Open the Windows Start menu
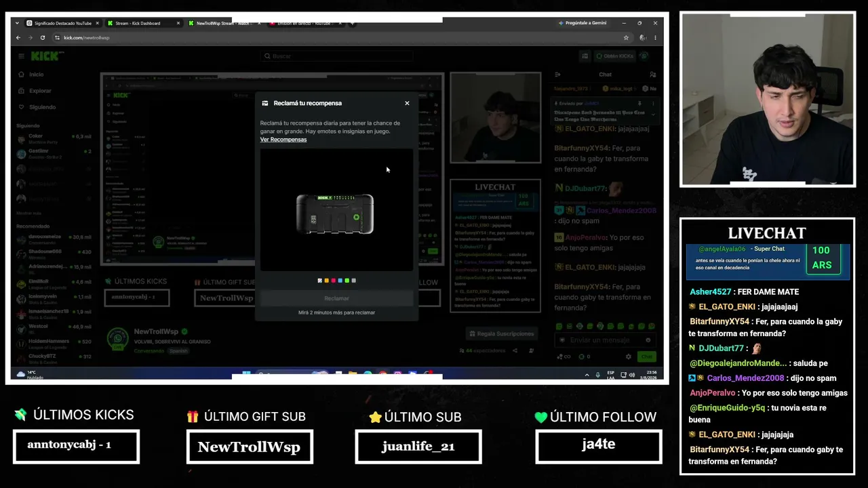This screenshot has height=488, width=868. [246, 374]
